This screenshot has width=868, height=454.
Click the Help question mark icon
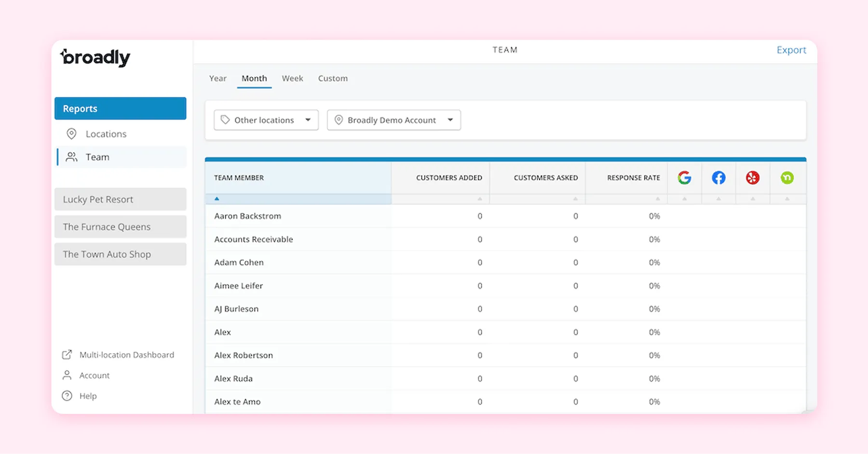67,396
